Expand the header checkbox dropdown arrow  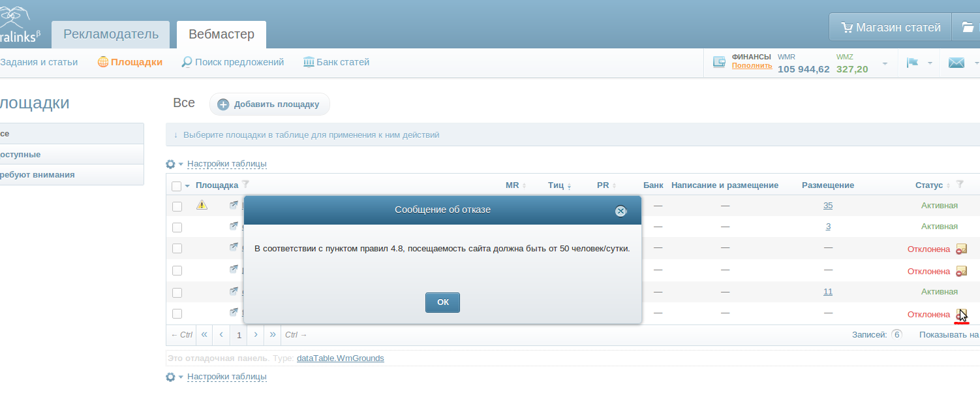(187, 186)
